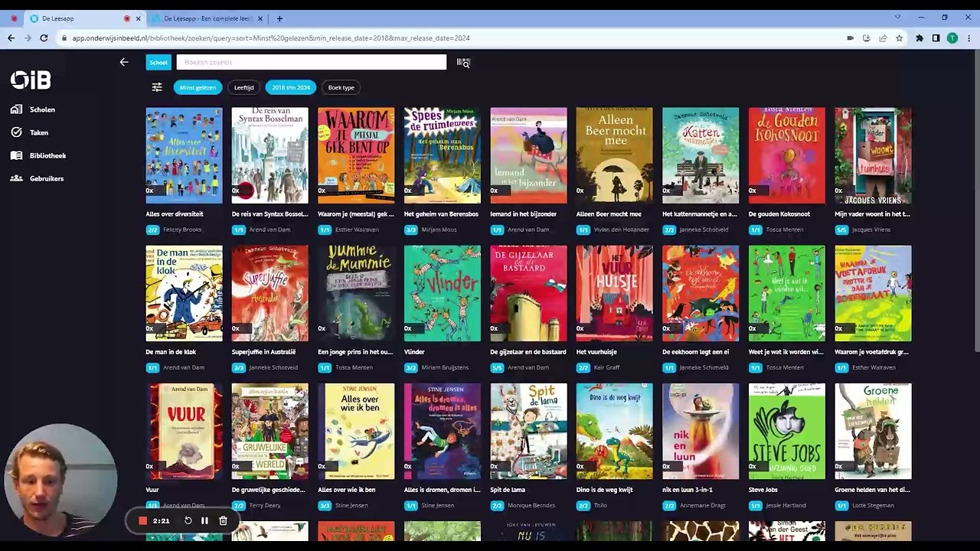980x551 pixels.
Task: Open the filter sliders icon
Action: 157,87
